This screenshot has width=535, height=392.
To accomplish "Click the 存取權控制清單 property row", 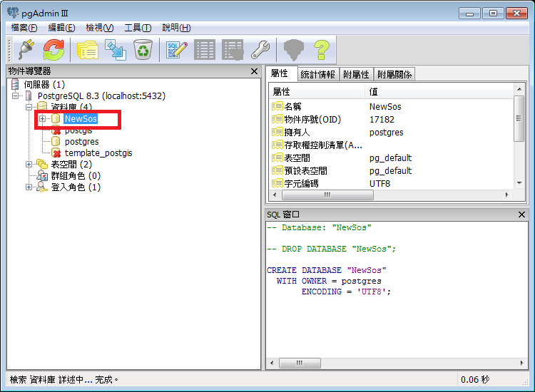I will point(392,145).
